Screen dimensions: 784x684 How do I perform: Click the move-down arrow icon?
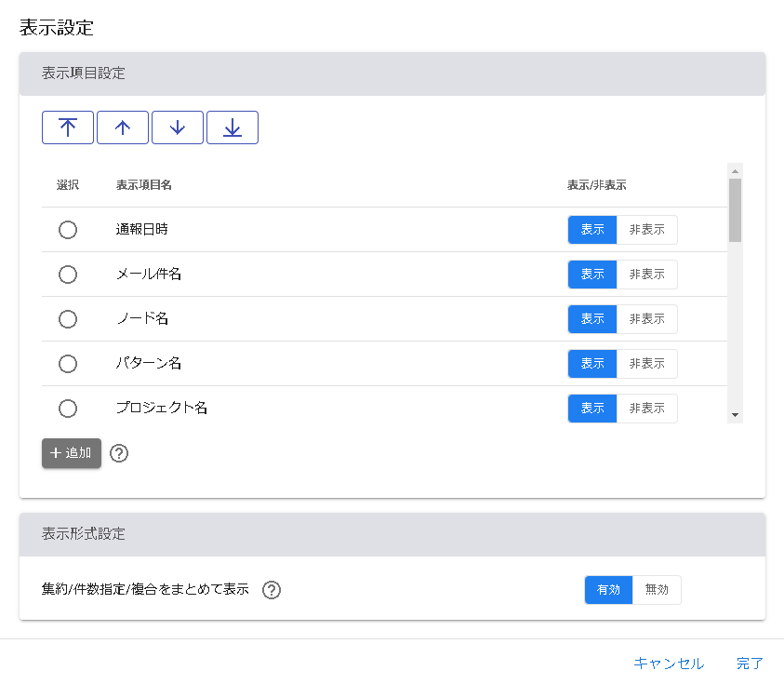[x=177, y=127]
